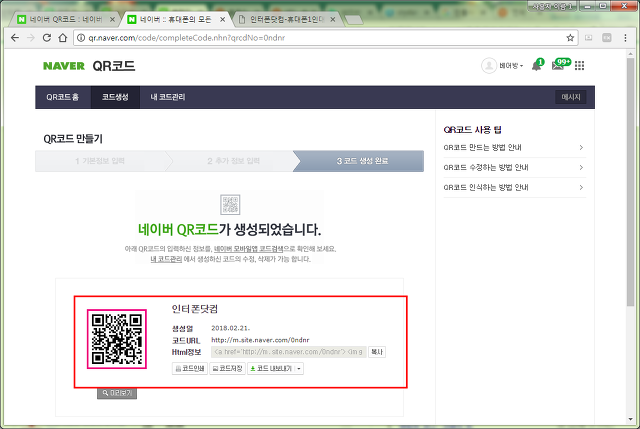Click the 코드저장 button
The height and width of the screenshot is (429, 640).
pos(227,369)
